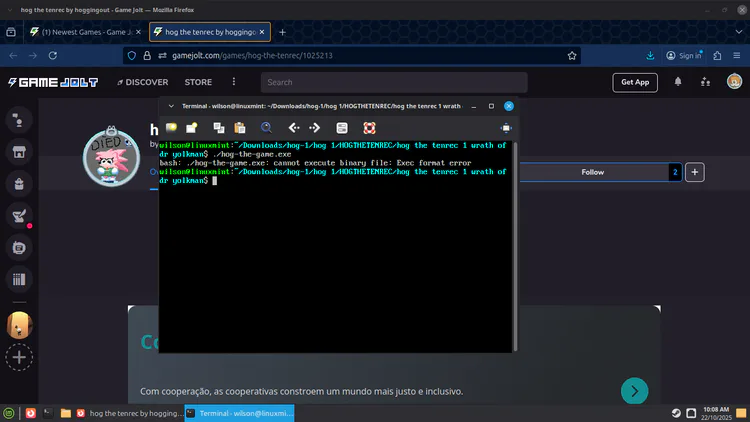Go to next tab with right arrow icon

tap(314, 128)
